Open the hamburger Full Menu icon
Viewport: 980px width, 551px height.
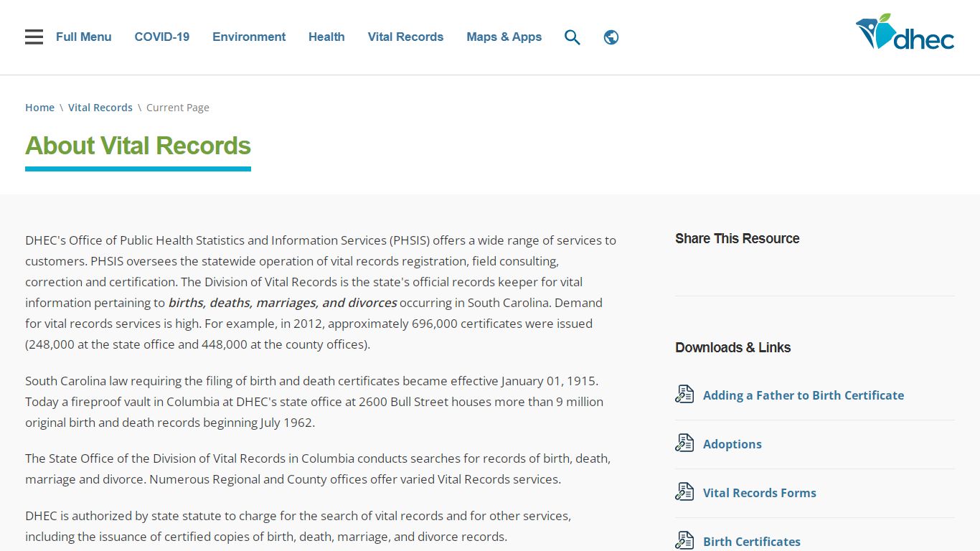(34, 37)
